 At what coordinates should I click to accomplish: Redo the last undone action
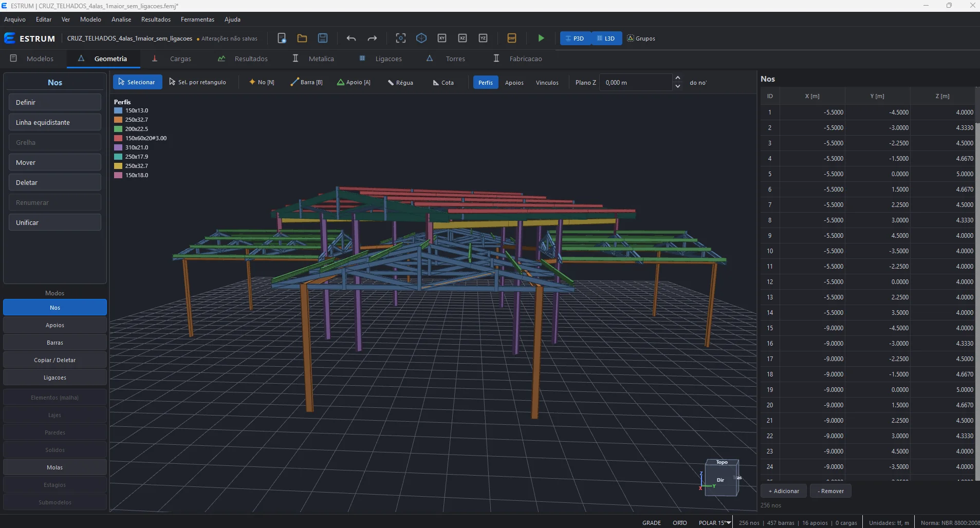coord(372,38)
